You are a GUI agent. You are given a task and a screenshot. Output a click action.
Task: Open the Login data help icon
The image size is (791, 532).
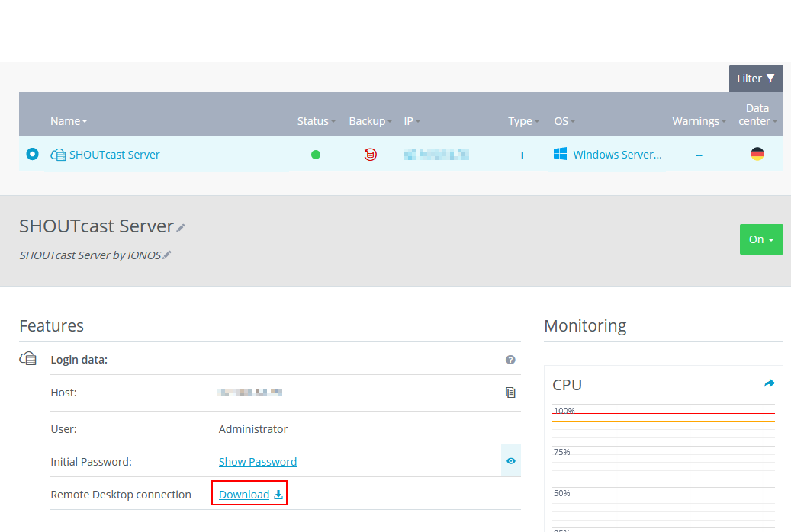(510, 360)
